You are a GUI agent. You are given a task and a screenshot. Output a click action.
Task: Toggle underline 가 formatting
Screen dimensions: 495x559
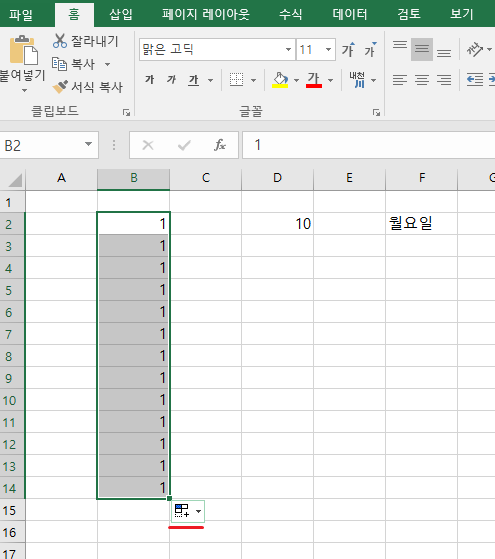pyautogui.click(x=194, y=80)
